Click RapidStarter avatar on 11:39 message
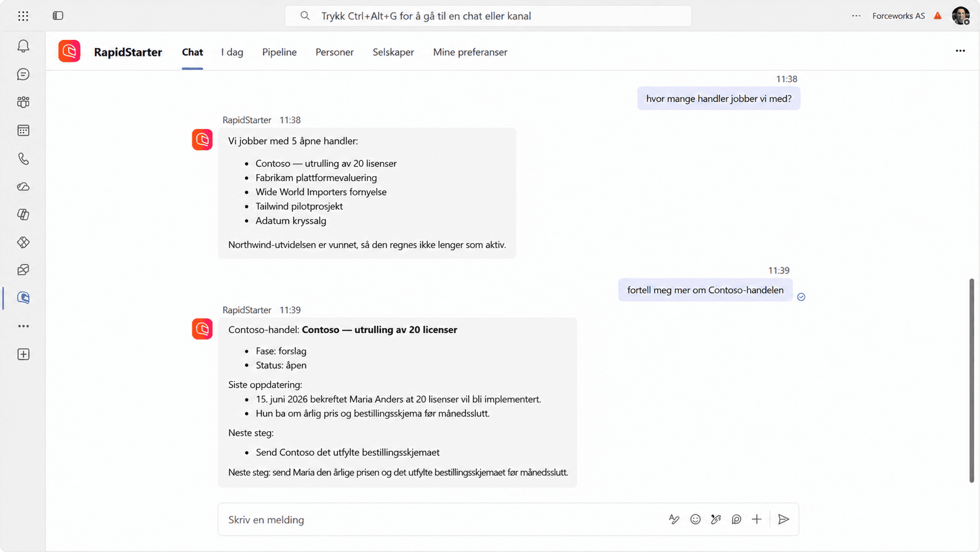 pyautogui.click(x=202, y=329)
